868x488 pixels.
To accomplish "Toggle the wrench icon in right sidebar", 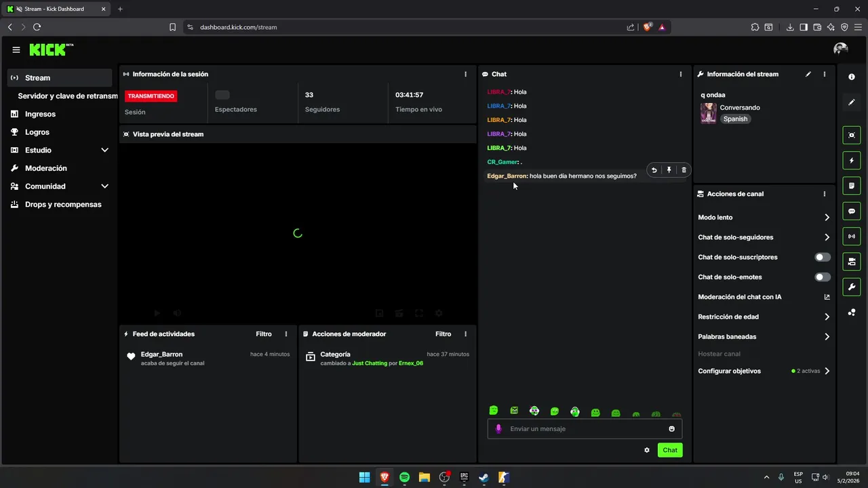I will pyautogui.click(x=852, y=287).
